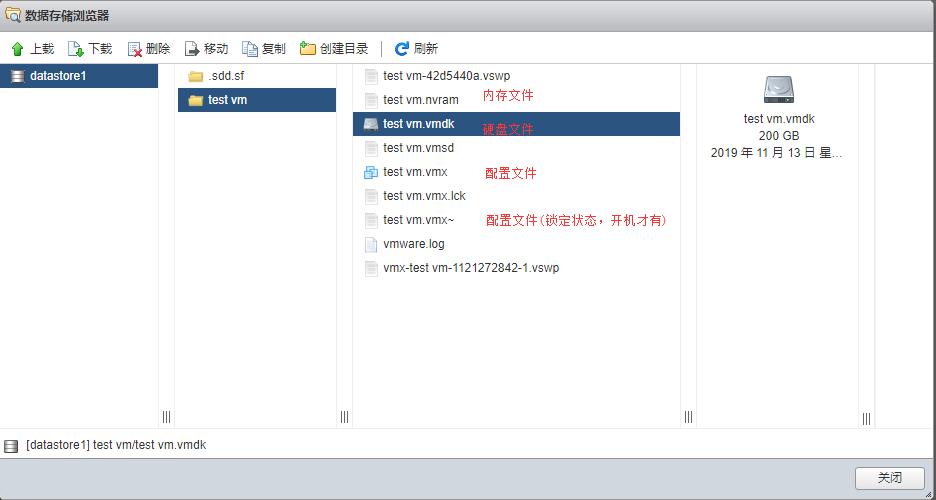Viewport: 936px width, 500px height.
Task: Select vmx-test vm-1121272842-1.vswp file
Action: (x=470, y=268)
